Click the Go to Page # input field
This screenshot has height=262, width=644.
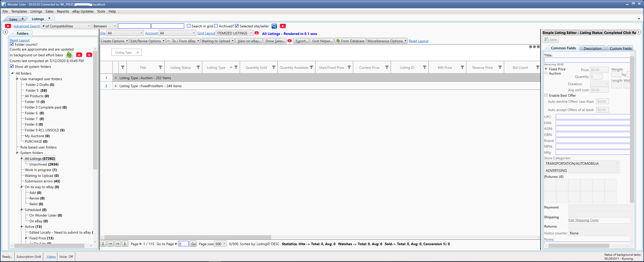pos(184,244)
